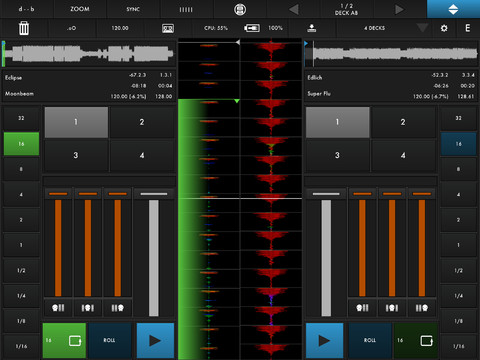This screenshot has height=360, width=480.
Task: Delete using the trash can icon
Action: [x=24, y=28]
